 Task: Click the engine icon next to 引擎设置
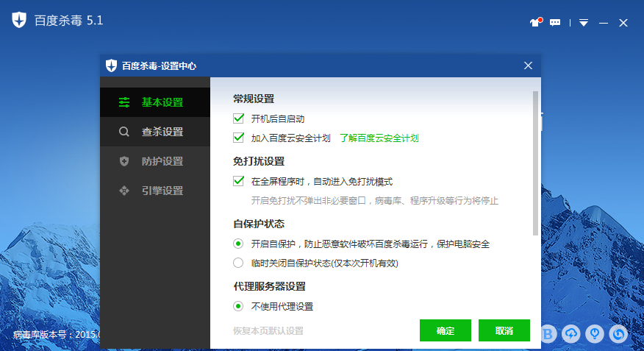(124, 191)
